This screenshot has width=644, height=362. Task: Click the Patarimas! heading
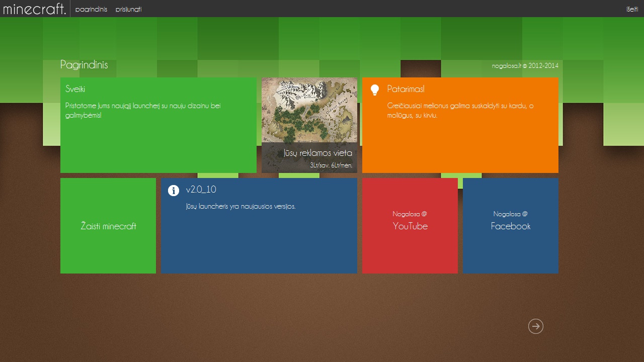coord(406,89)
